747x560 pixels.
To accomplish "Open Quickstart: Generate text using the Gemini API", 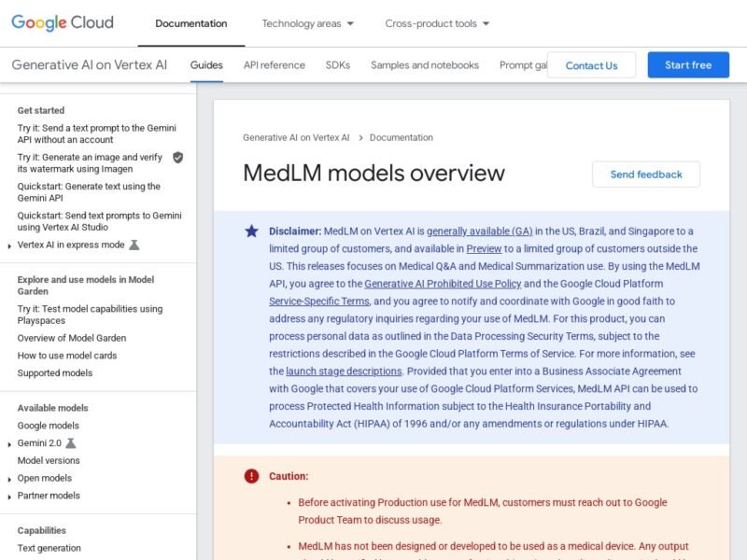I will pyautogui.click(x=89, y=192).
